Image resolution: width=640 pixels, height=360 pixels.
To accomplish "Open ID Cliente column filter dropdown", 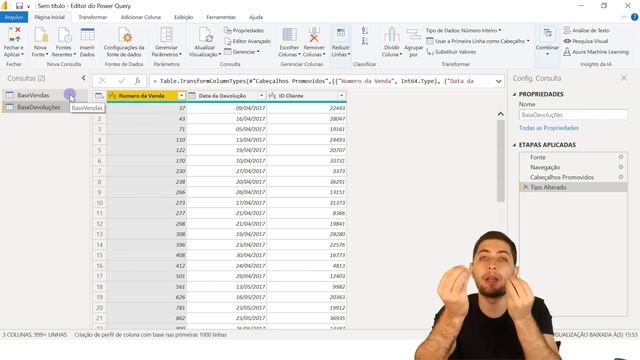I will (341, 96).
